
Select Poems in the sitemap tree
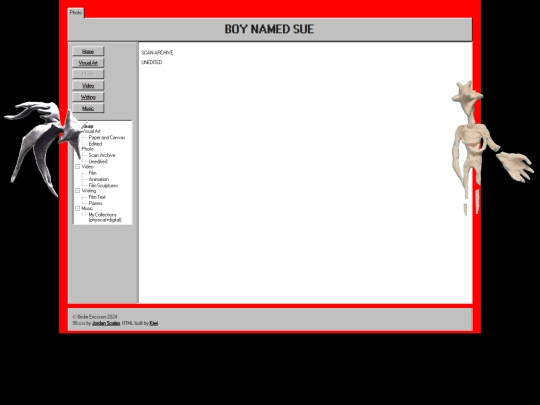pyautogui.click(x=95, y=203)
